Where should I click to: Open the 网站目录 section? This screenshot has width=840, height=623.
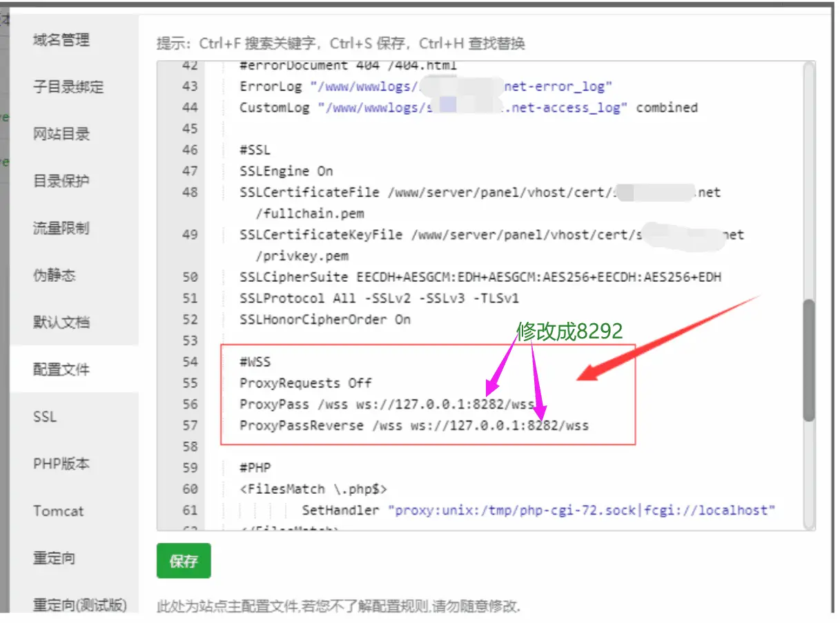pos(61,134)
